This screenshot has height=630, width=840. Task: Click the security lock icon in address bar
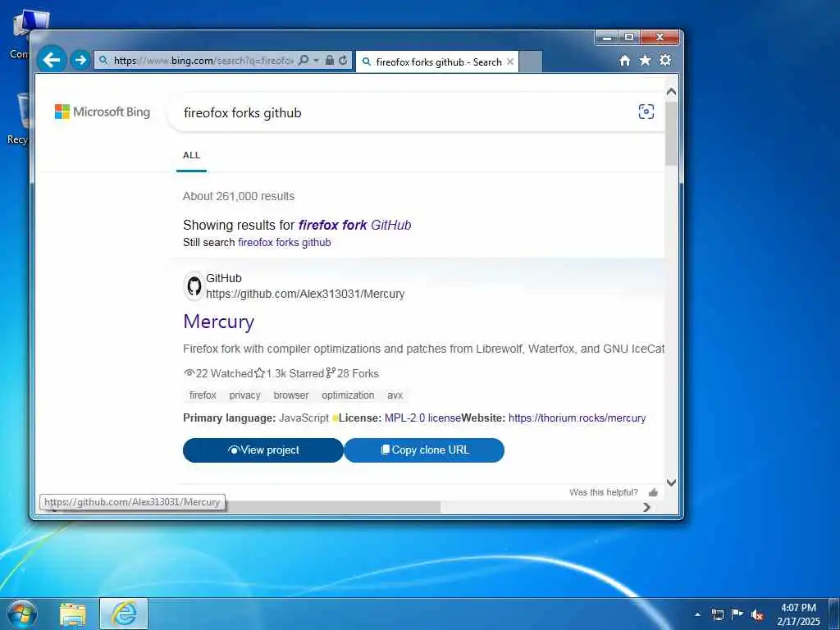click(x=330, y=60)
